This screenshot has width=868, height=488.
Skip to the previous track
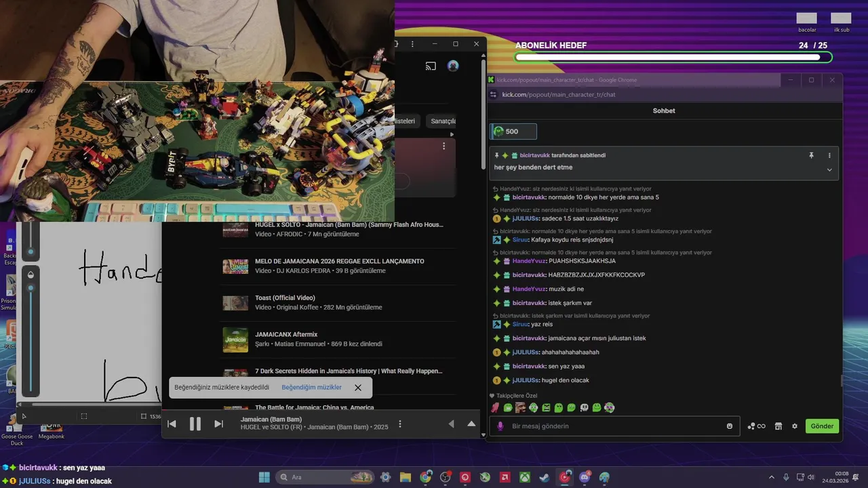pyautogui.click(x=172, y=424)
